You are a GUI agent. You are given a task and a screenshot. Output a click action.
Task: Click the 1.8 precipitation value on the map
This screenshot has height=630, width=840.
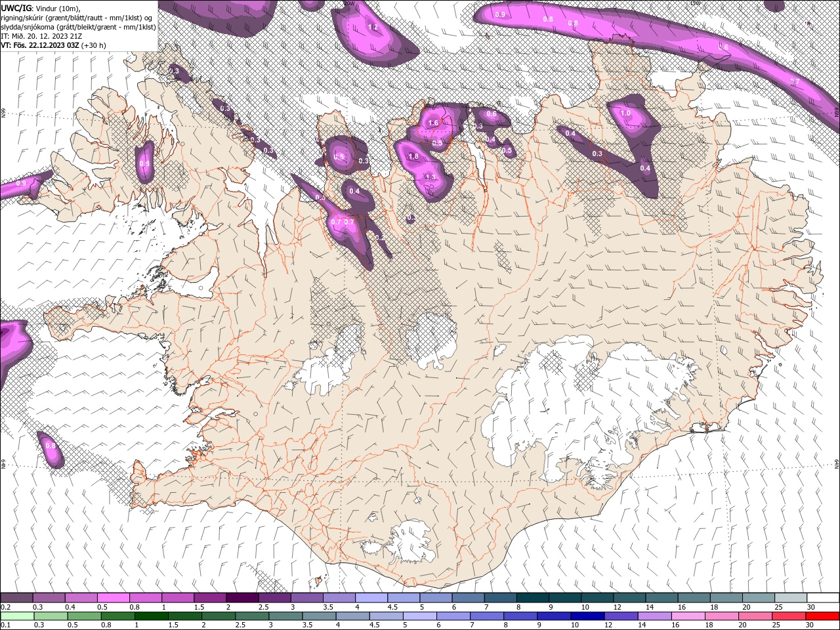pyautogui.click(x=413, y=156)
